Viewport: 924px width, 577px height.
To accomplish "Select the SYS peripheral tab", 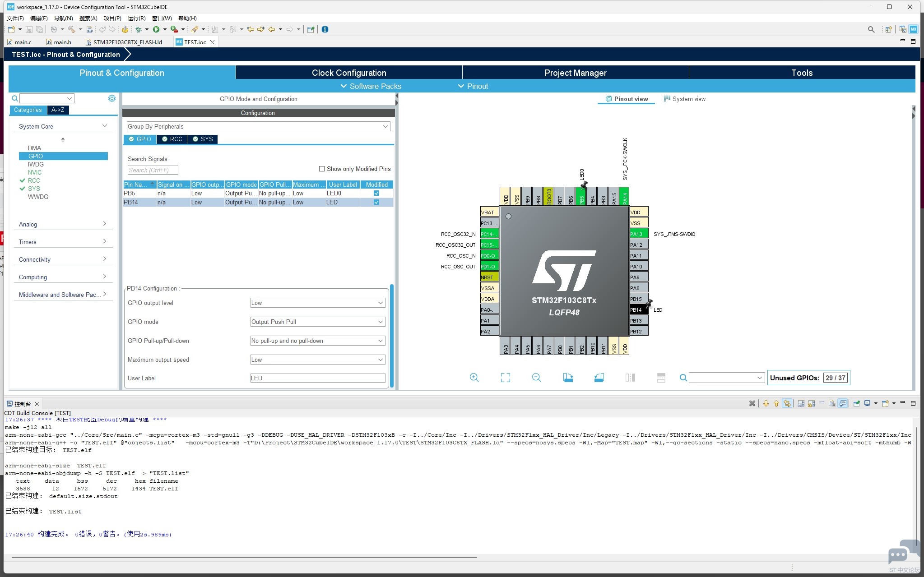I will click(203, 139).
